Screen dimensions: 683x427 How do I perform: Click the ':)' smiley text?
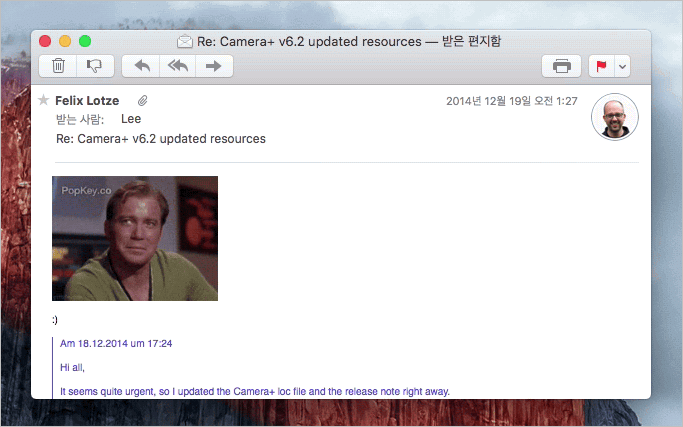click(55, 320)
